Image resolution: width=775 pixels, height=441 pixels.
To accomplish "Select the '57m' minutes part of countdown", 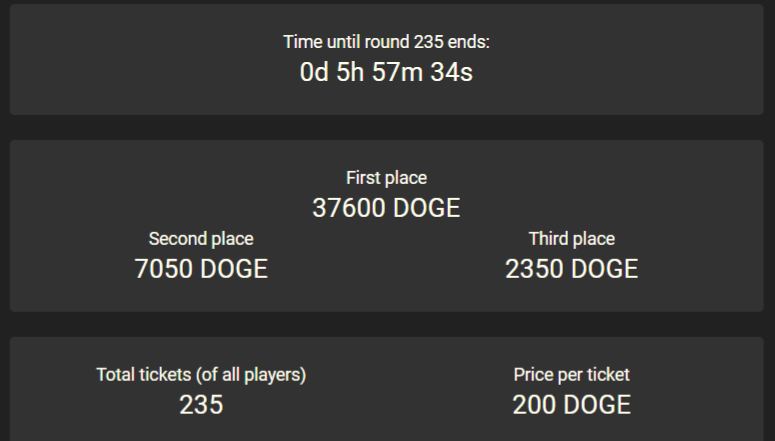I will pyautogui.click(x=397, y=72).
